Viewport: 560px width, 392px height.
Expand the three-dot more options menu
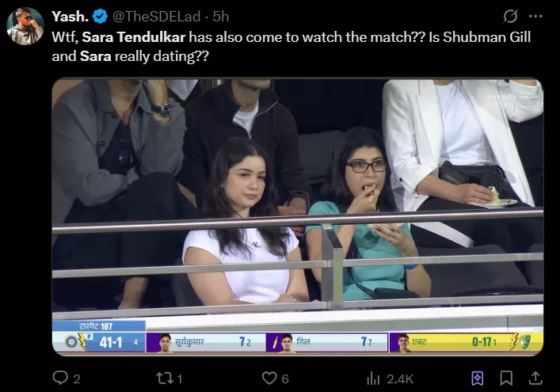(x=535, y=16)
